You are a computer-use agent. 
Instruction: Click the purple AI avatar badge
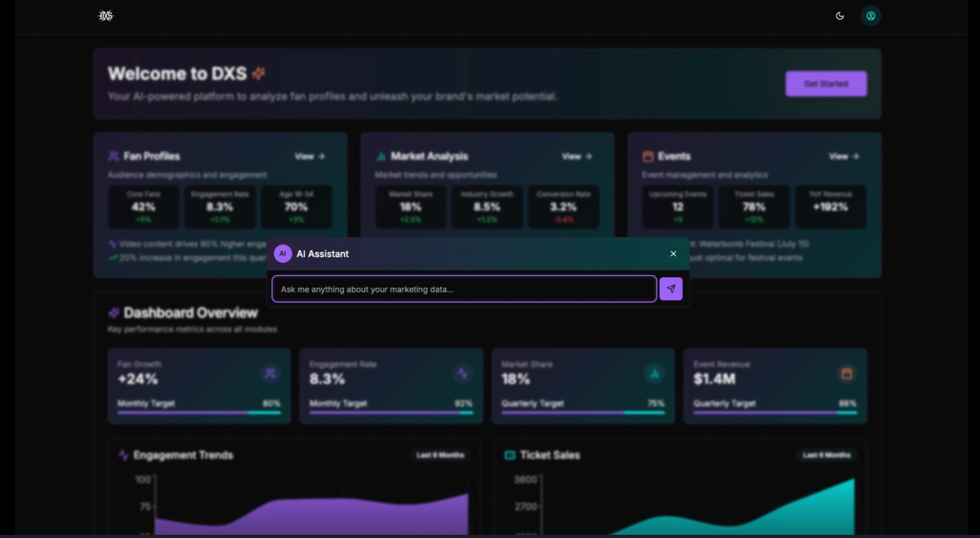point(283,254)
